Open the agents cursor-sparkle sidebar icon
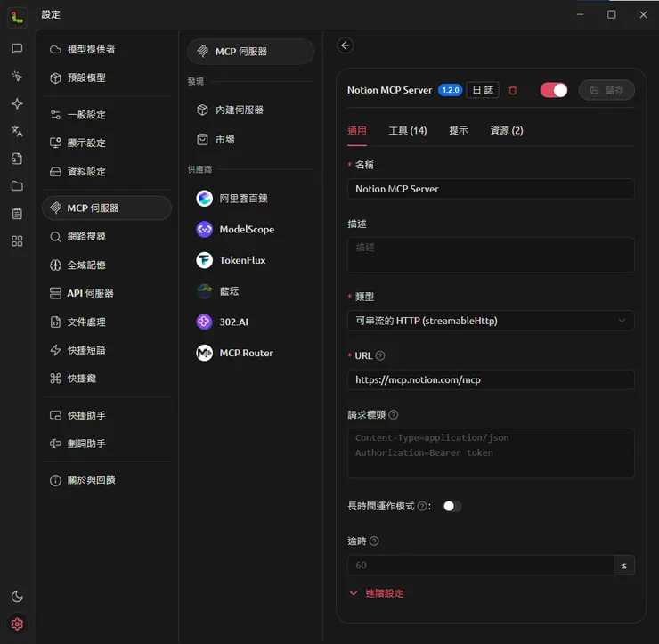 [x=17, y=76]
